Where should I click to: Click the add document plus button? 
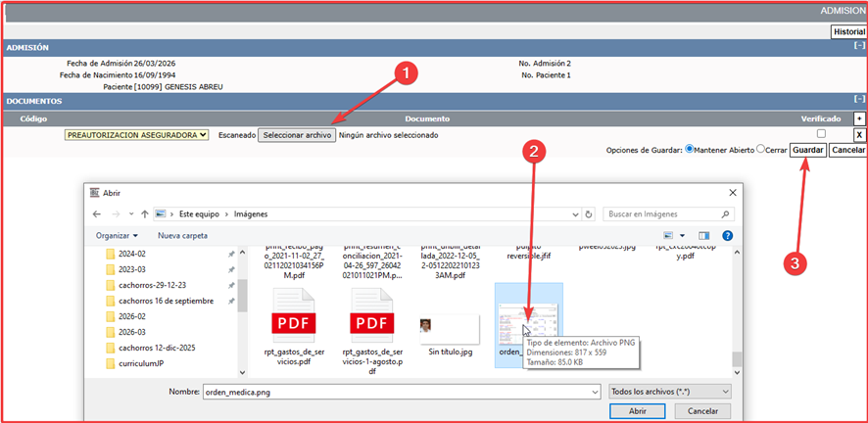pos(859,117)
